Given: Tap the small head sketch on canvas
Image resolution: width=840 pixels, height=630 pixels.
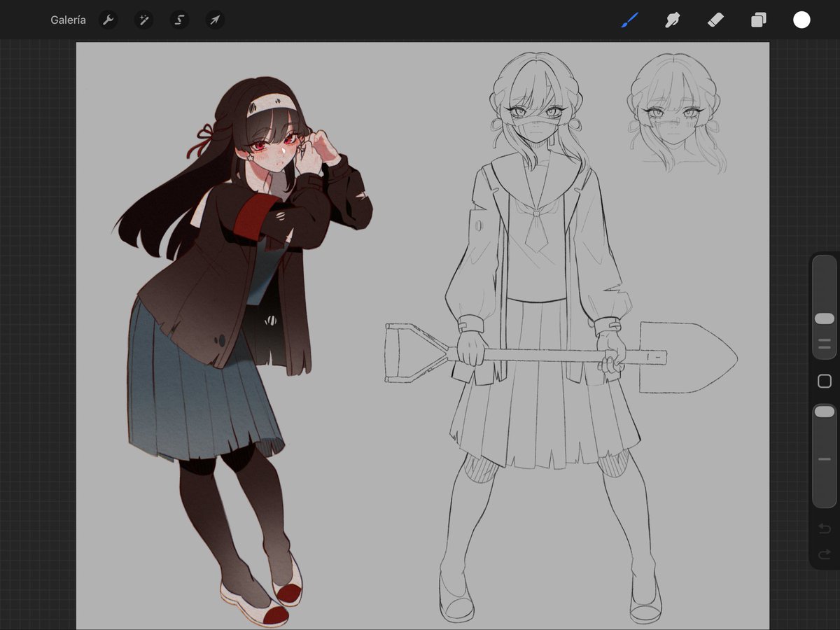Looking at the screenshot, I should point(676,113).
